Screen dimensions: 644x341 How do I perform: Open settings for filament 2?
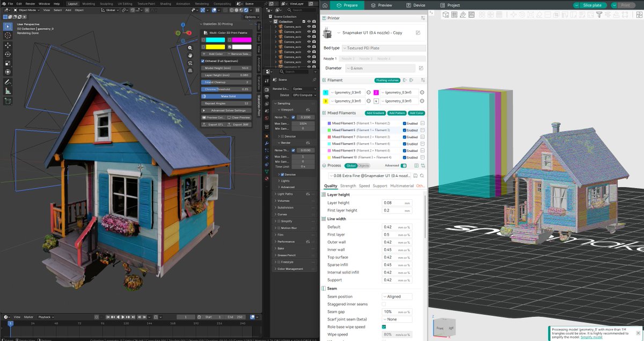[422, 92]
